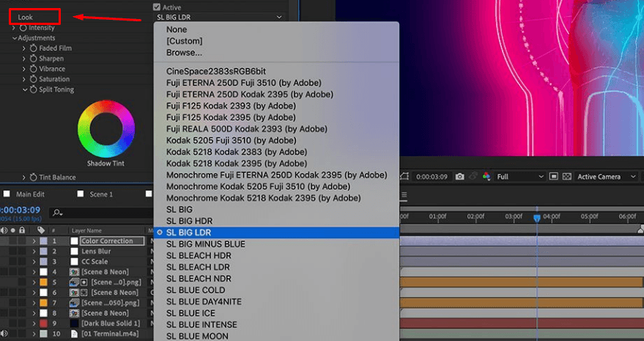This screenshot has height=341, width=644.
Task: Click the red label swatch of layer 9
Action: click(43, 323)
